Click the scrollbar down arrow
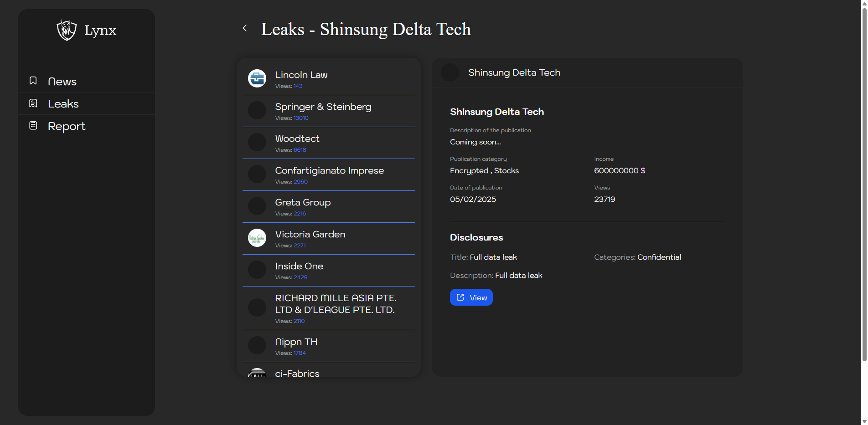The width and height of the screenshot is (868, 425). tap(864, 421)
